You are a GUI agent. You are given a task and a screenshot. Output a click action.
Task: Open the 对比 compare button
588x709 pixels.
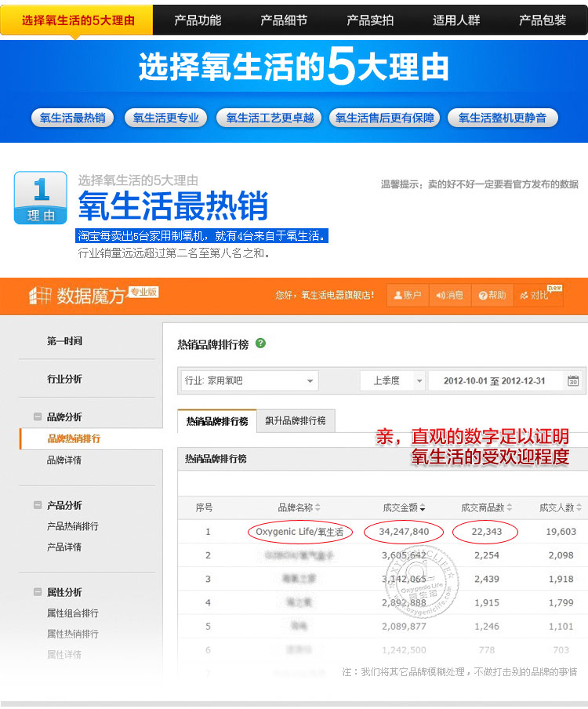click(x=539, y=295)
